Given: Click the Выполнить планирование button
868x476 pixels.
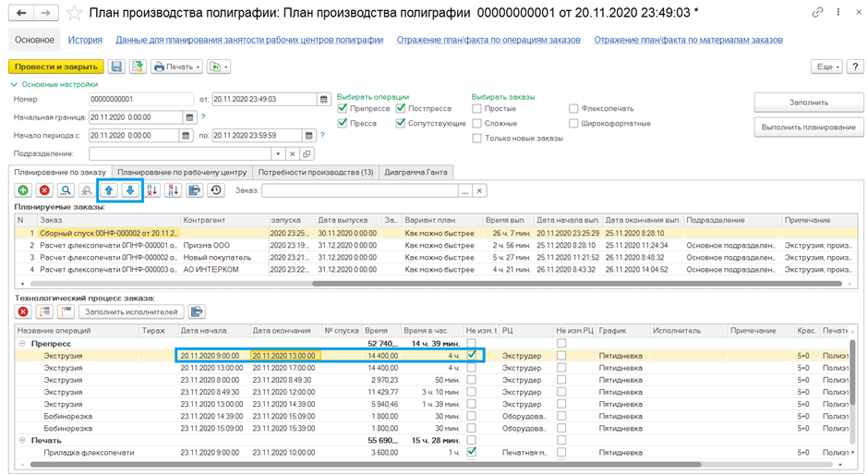Looking at the screenshot, I should click(807, 127).
